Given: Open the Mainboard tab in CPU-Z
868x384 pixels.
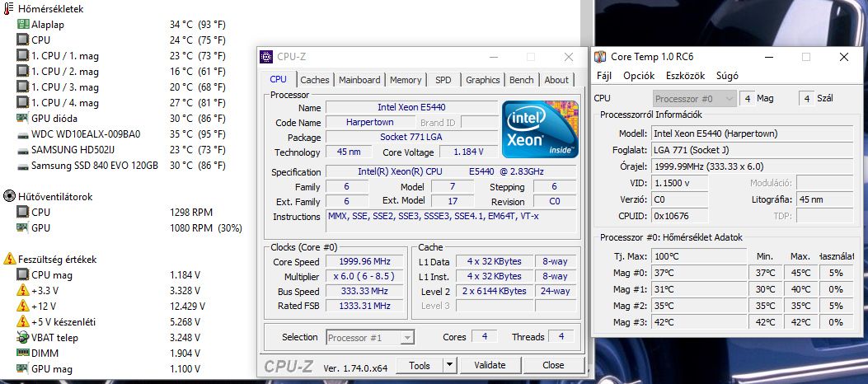Looking at the screenshot, I should pos(359,80).
